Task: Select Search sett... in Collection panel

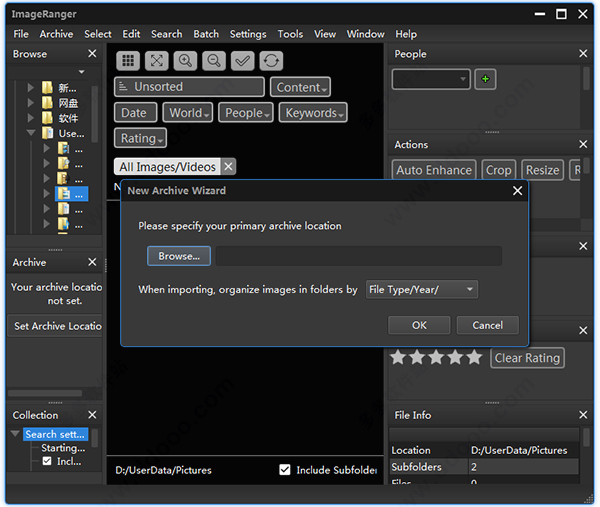Action: coord(55,434)
